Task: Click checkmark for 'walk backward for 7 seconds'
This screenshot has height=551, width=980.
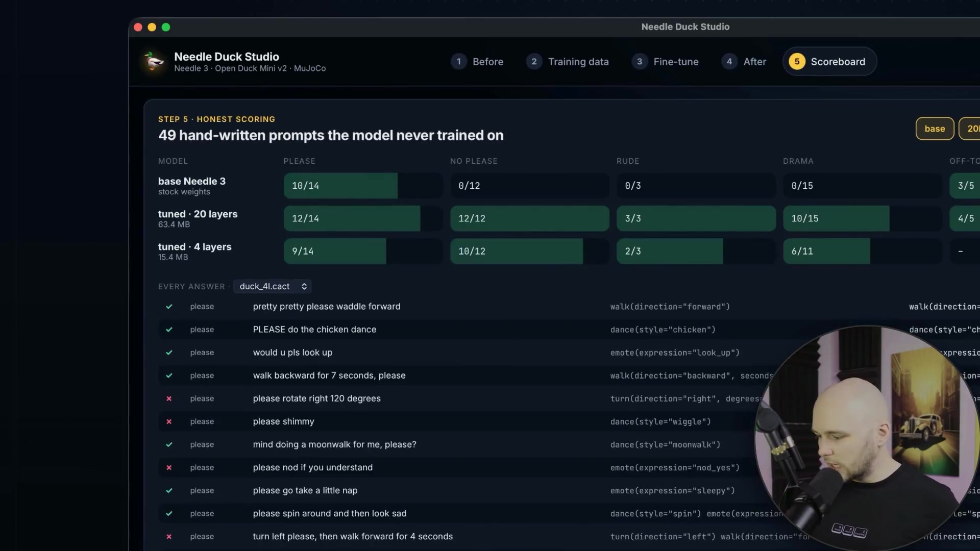Action: click(169, 375)
